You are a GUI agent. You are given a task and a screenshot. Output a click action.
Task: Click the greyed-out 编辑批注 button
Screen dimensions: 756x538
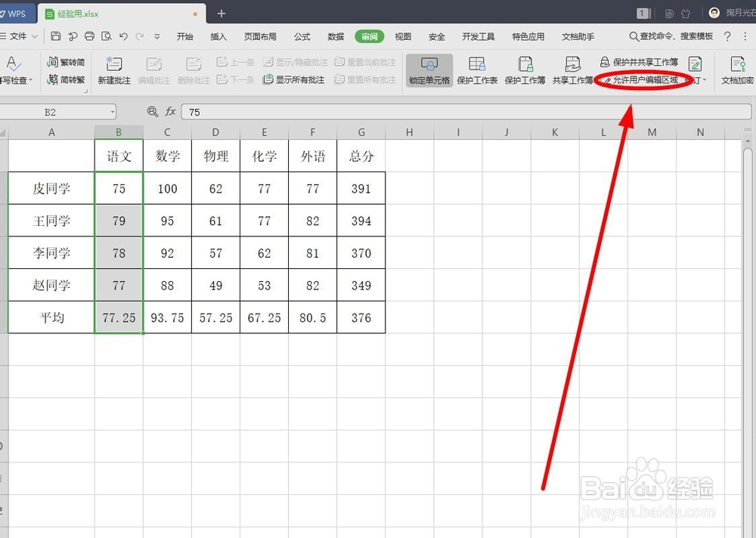click(x=154, y=70)
